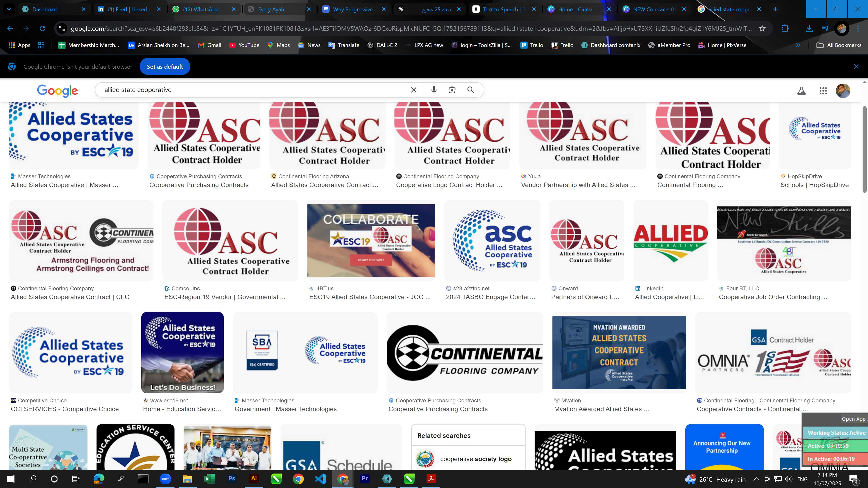Screen dimensions: 868x488
Task: Open the Let's Do Business handshake image
Action: pos(182,352)
